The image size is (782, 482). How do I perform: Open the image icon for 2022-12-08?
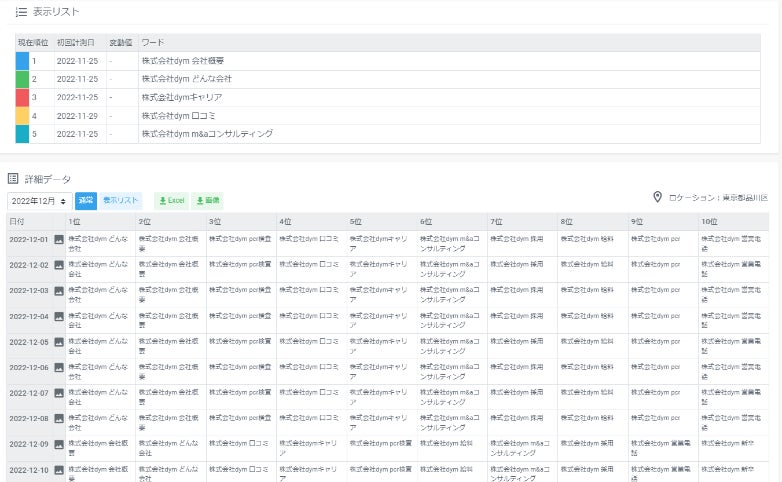(x=59, y=418)
